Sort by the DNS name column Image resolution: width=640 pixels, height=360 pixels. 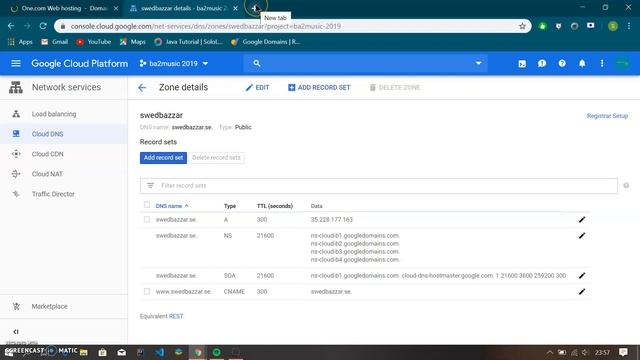(172, 206)
